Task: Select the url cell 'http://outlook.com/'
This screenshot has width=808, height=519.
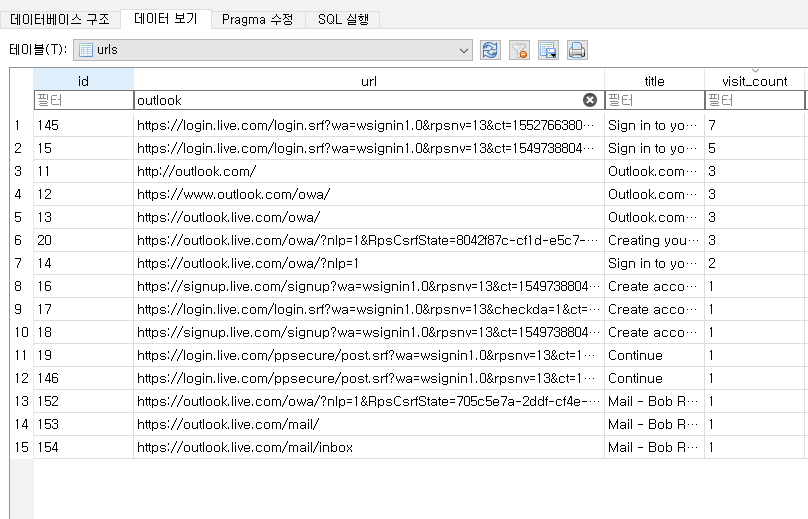Action: coord(369,171)
